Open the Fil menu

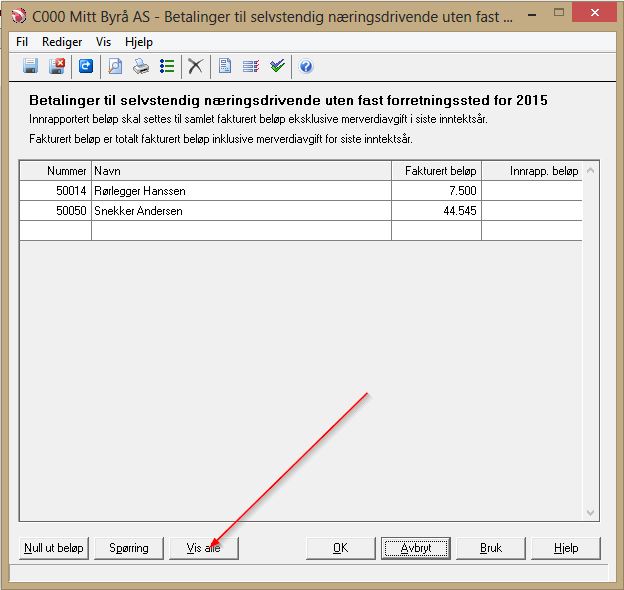point(22,42)
